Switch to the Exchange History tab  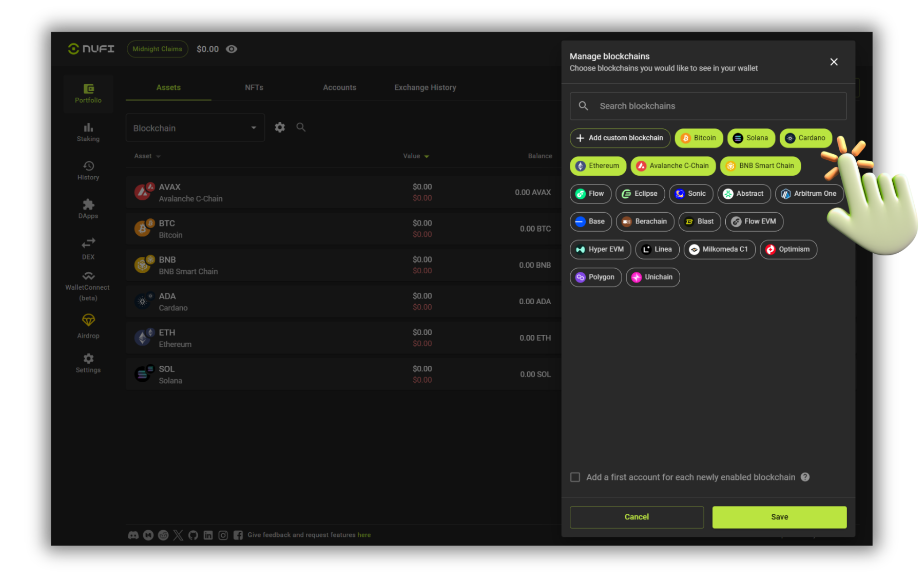[x=425, y=87]
